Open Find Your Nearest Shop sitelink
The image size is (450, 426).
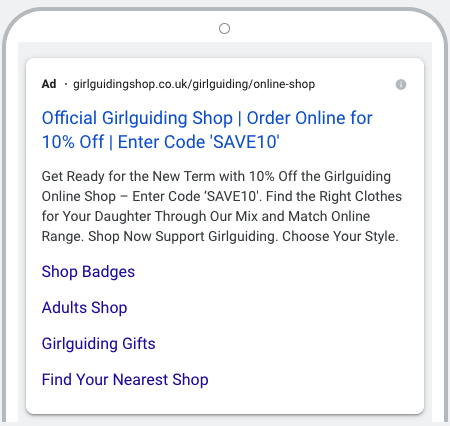click(x=125, y=380)
